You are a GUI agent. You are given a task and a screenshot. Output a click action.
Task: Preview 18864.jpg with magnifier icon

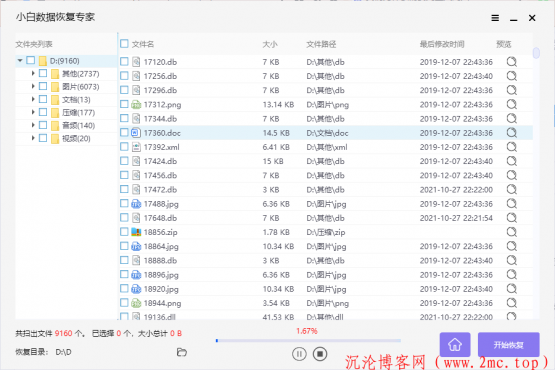511,246
